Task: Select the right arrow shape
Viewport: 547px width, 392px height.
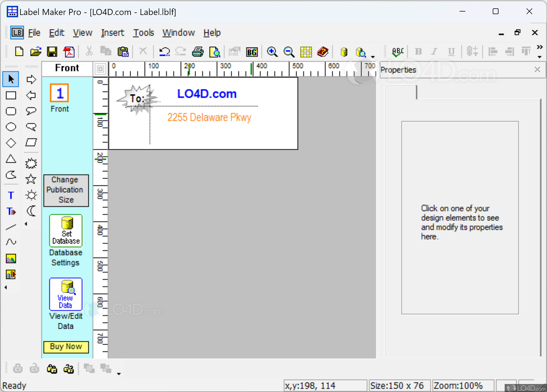Action: 31,79
